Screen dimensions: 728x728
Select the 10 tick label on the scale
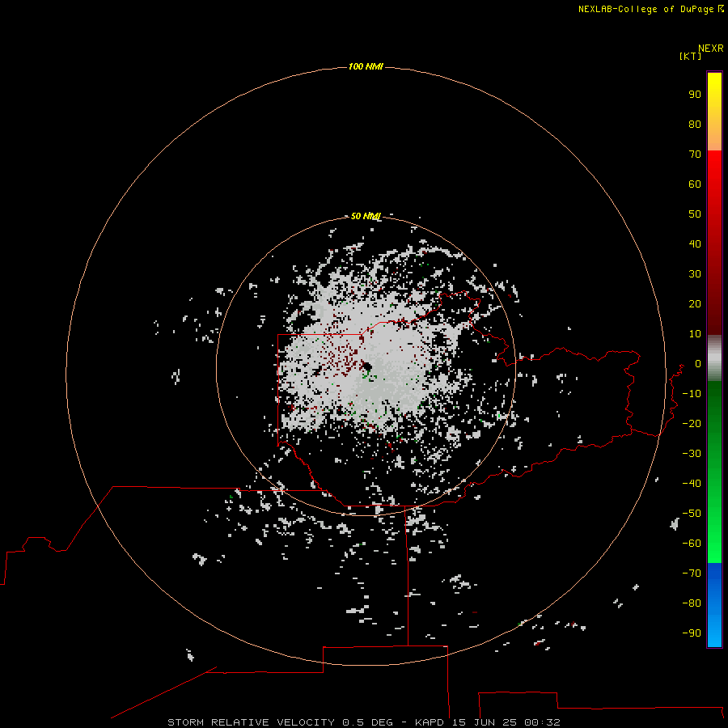[695, 334]
